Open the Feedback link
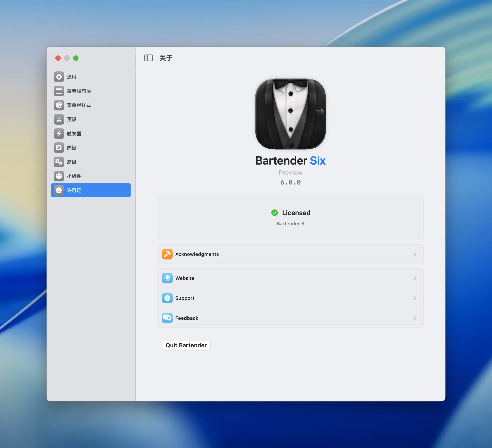The width and height of the screenshot is (492, 448). pyautogui.click(x=290, y=318)
